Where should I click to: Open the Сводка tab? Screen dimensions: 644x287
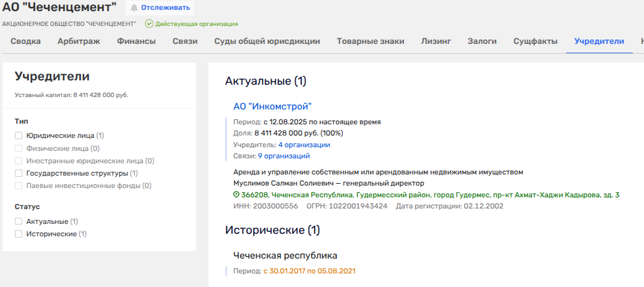[x=25, y=41]
